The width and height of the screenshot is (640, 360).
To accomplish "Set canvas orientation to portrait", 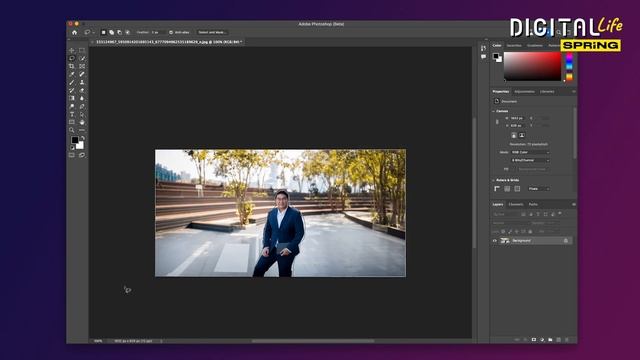I will click(513, 136).
